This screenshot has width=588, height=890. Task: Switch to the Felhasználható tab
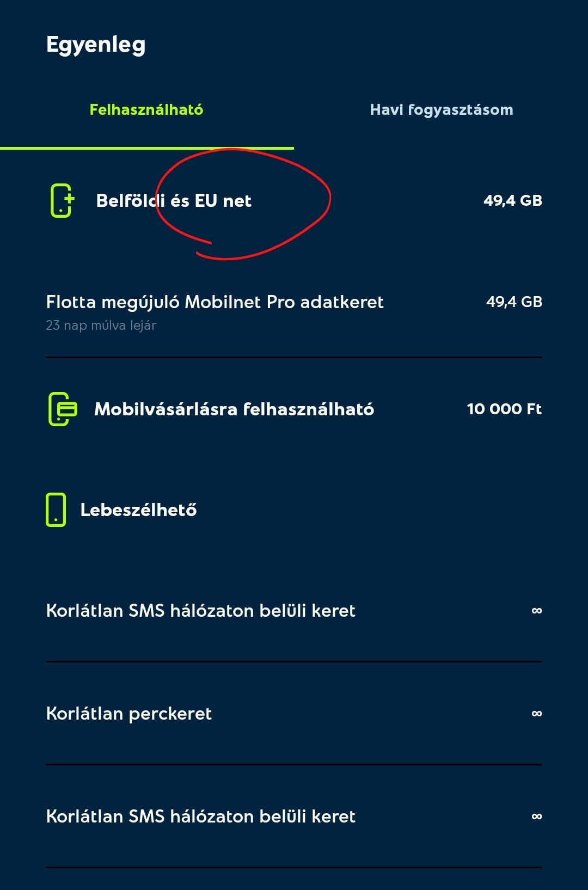(x=146, y=110)
